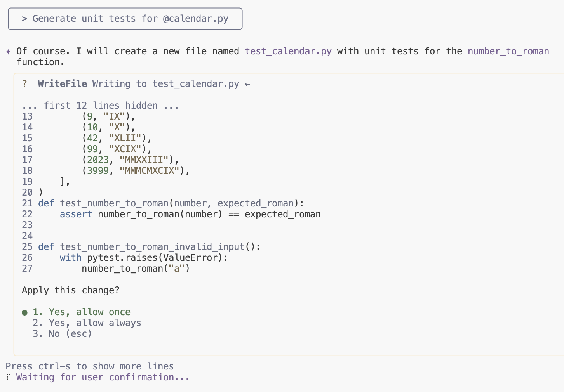Choose the 'No (esc)' option
This screenshot has width=564, height=392.
pyautogui.click(x=62, y=334)
